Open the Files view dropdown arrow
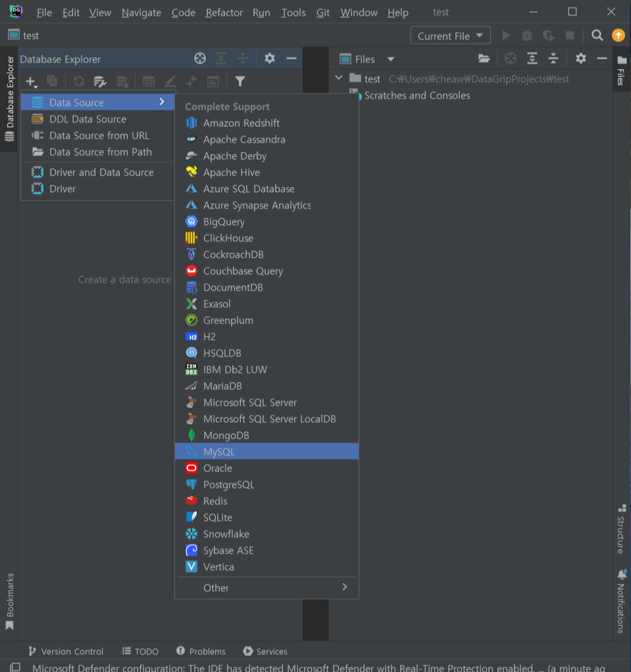631x672 pixels. (391, 59)
